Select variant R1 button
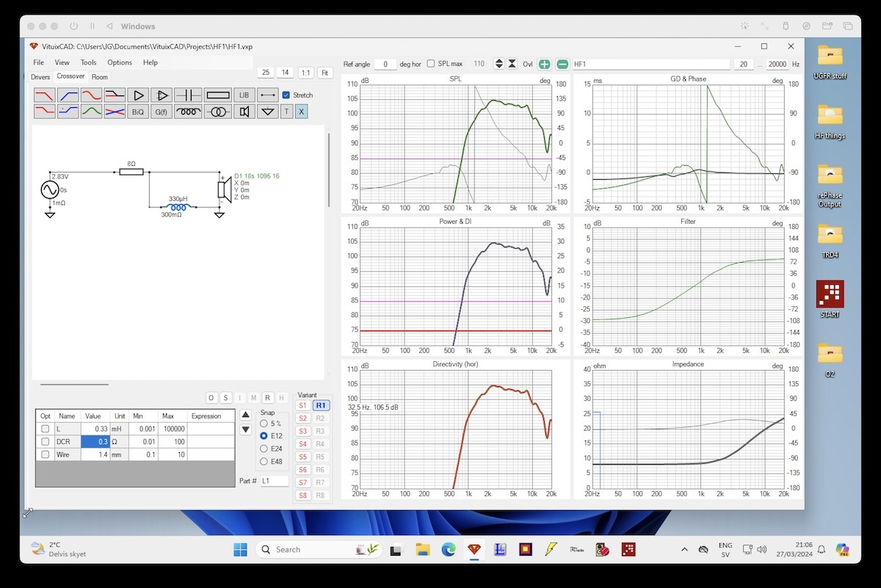 (x=321, y=405)
